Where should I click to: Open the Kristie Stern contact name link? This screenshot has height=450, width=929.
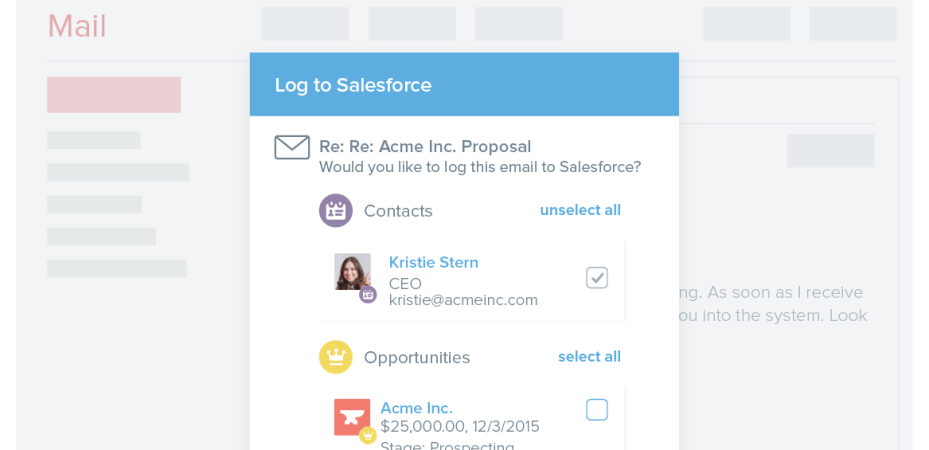click(x=433, y=262)
